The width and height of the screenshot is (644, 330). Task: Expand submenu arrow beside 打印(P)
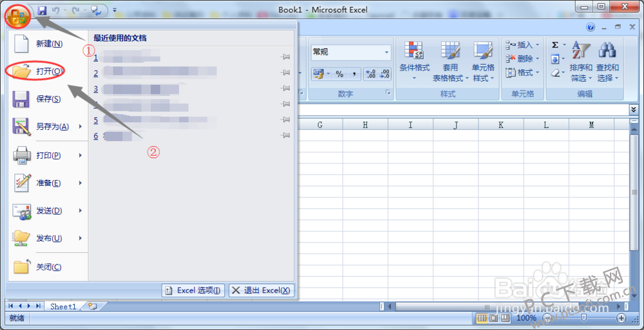[x=80, y=155]
